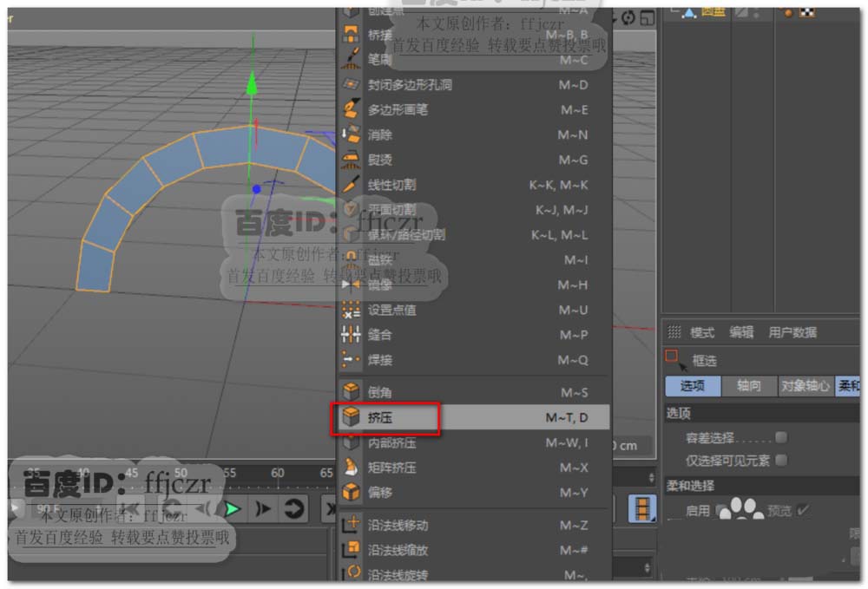This screenshot has width=868, height=589.
Task: Toggle the 预览 preview checkbox
Action: 803,510
